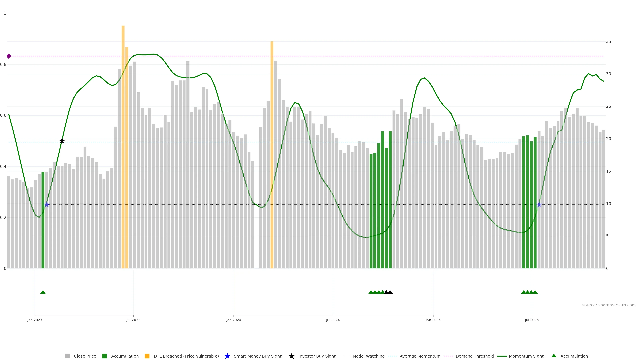Click the Jul 2024 axis label
This screenshot has width=644, height=362.
pos(333,320)
